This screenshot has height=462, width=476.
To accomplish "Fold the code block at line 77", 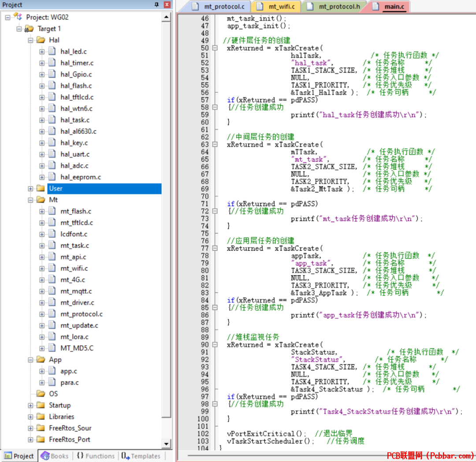I will (x=215, y=248).
